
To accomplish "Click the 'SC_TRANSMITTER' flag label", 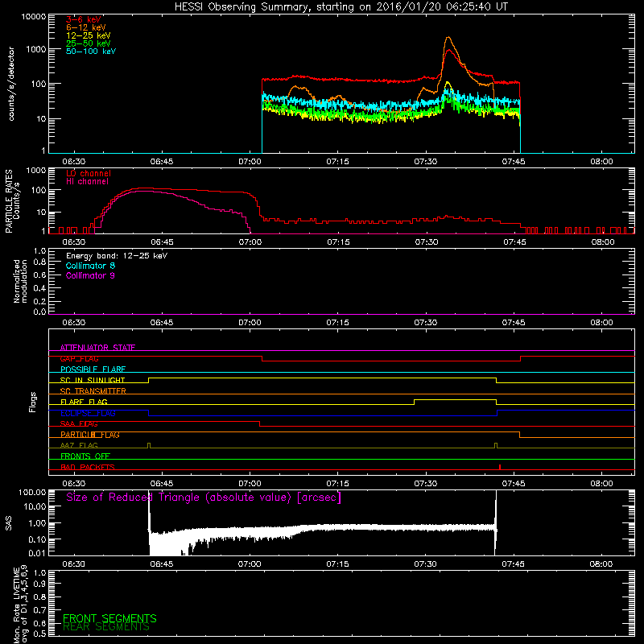I will pos(93,391).
